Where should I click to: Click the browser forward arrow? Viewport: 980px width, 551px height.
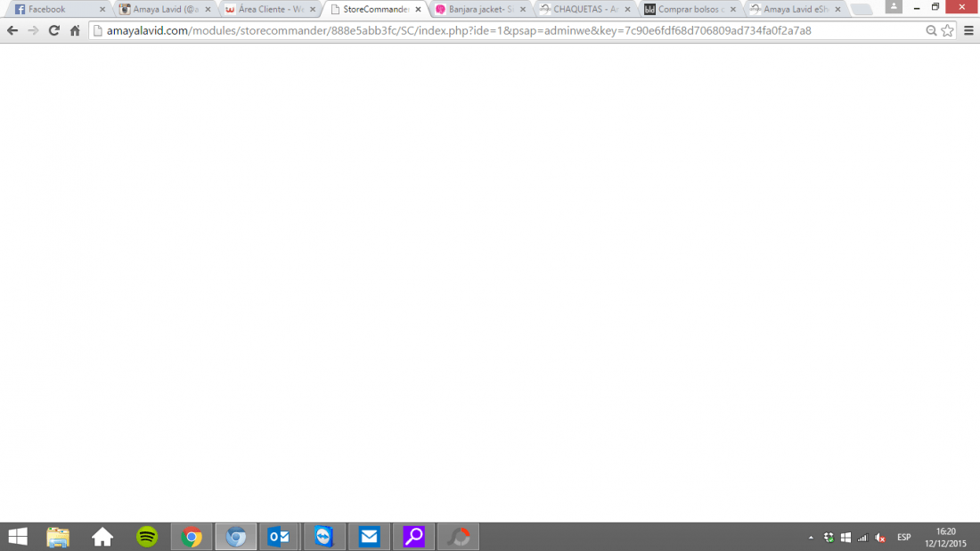pos(33,30)
